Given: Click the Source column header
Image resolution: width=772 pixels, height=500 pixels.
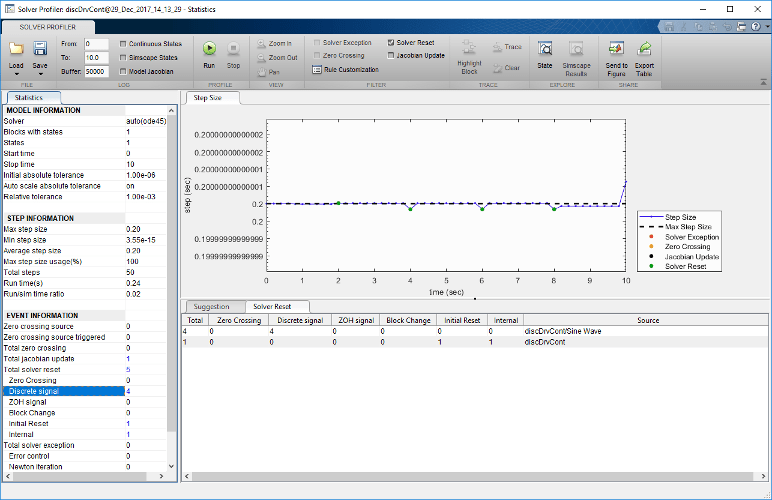Looking at the screenshot, I should pyautogui.click(x=647, y=320).
